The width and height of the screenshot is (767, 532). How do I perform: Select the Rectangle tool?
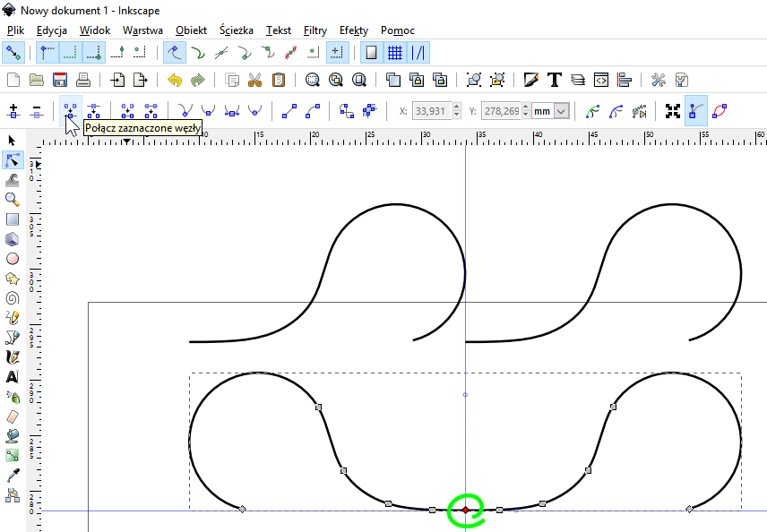pos(13,219)
